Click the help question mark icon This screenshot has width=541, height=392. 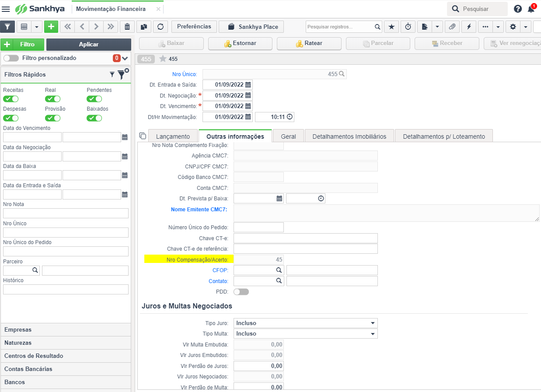(518, 9)
